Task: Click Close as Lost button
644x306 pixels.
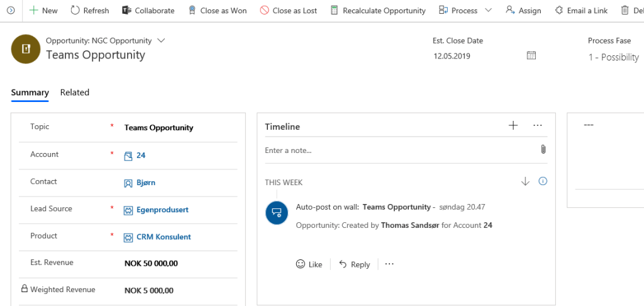Action: point(289,11)
